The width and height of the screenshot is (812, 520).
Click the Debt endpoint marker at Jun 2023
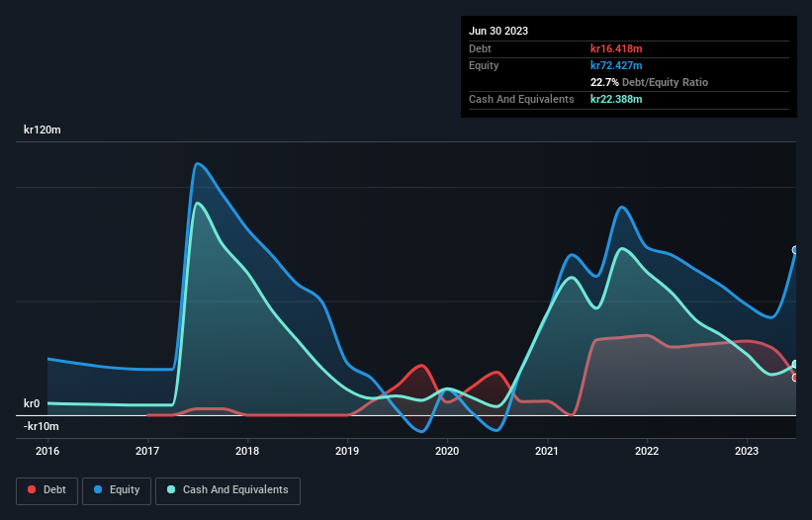(x=795, y=378)
